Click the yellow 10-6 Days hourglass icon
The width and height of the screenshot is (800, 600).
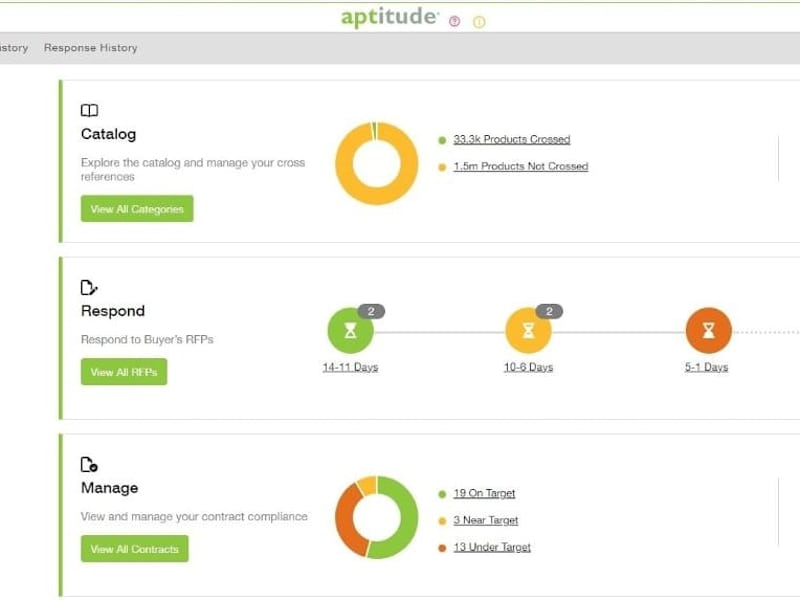pos(528,331)
